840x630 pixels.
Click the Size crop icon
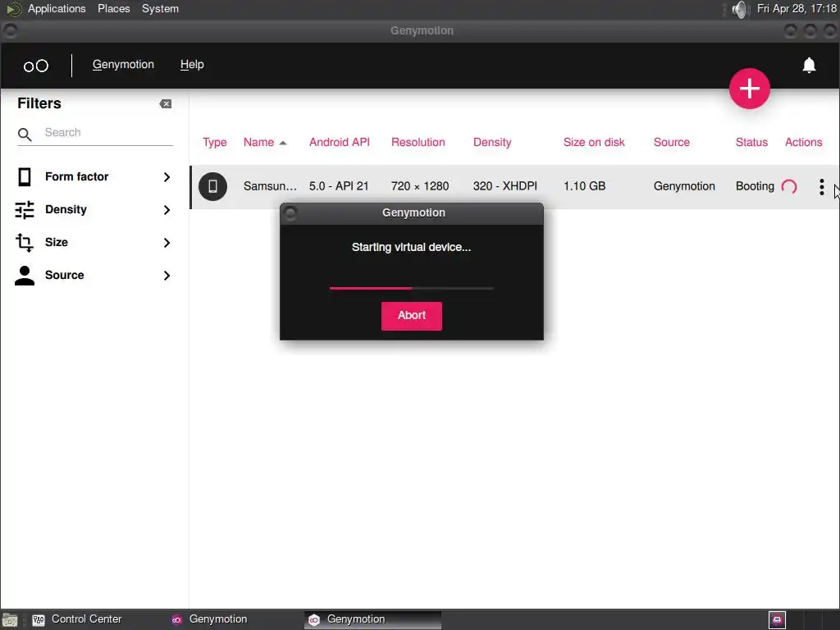pos(24,242)
